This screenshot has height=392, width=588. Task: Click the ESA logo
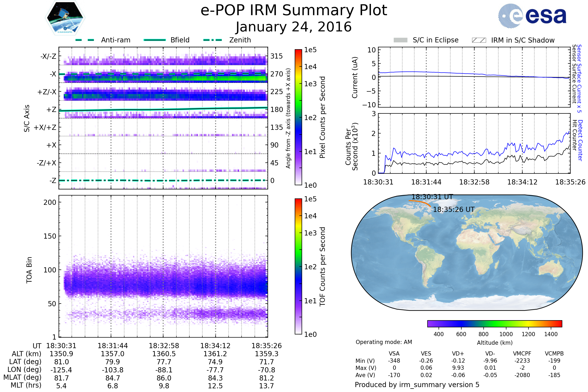(532, 16)
